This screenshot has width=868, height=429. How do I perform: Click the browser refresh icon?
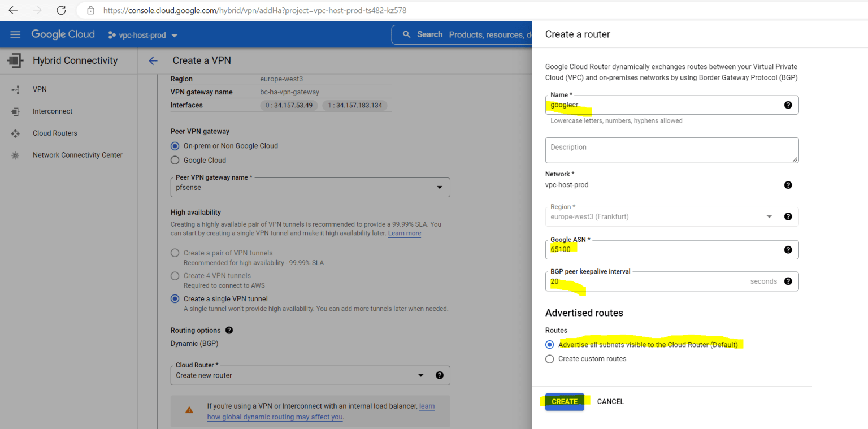pyautogui.click(x=61, y=10)
